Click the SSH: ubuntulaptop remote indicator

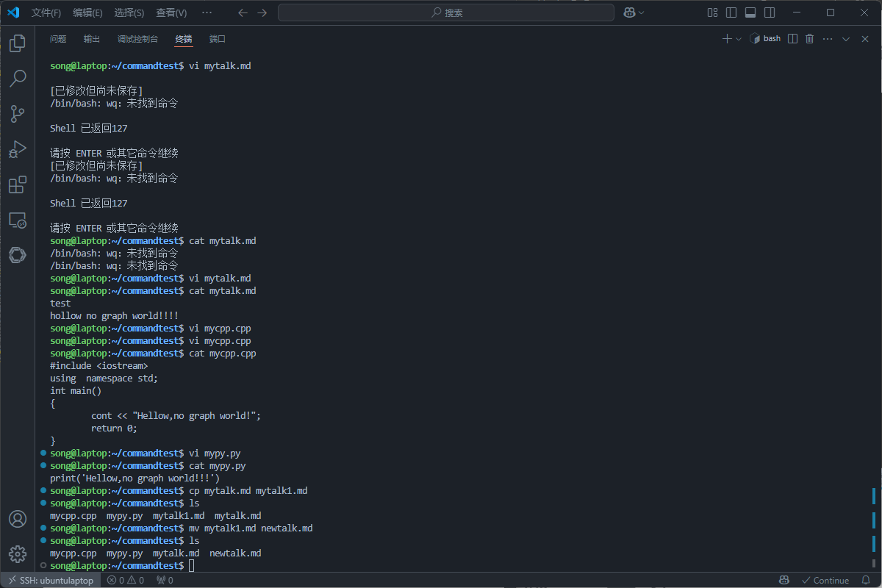(x=51, y=580)
